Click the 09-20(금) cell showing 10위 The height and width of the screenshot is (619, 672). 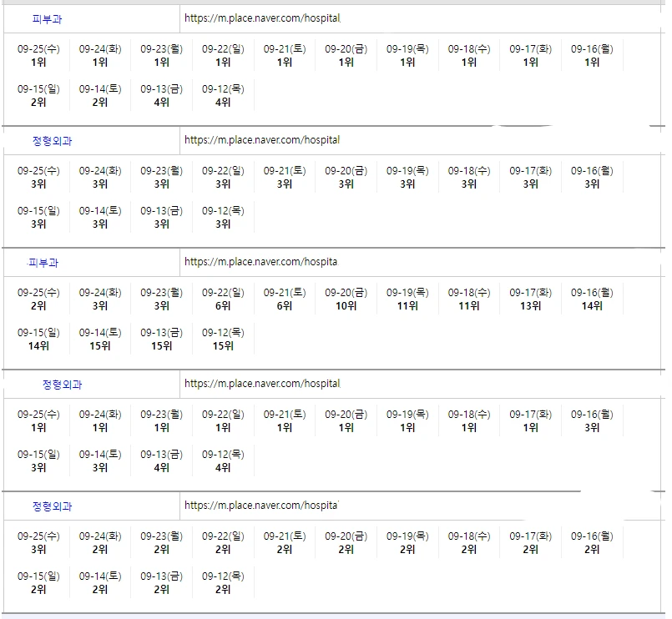[x=346, y=299]
